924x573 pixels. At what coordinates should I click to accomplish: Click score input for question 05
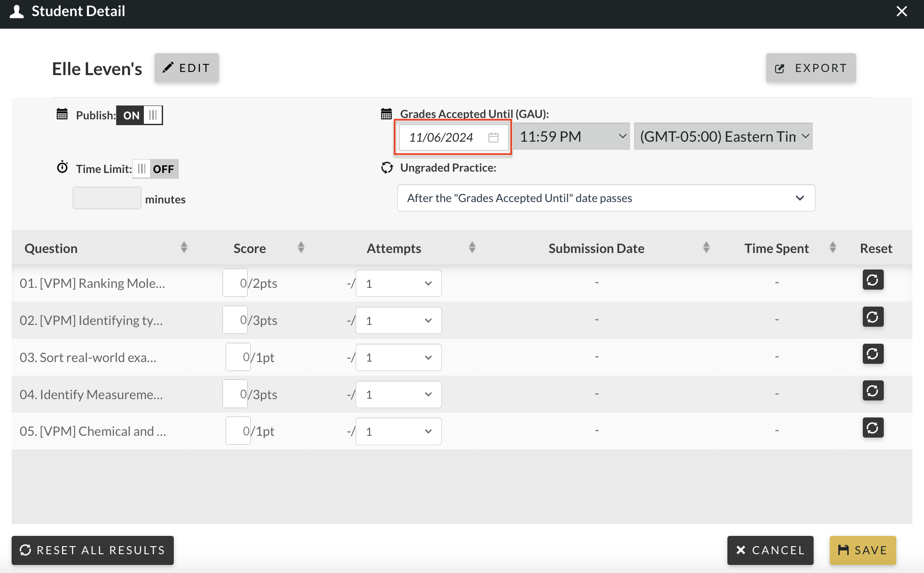click(x=238, y=431)
